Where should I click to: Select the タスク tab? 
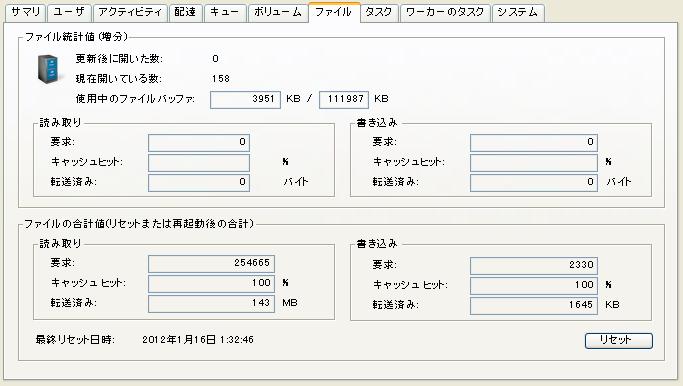pos(379,12)
